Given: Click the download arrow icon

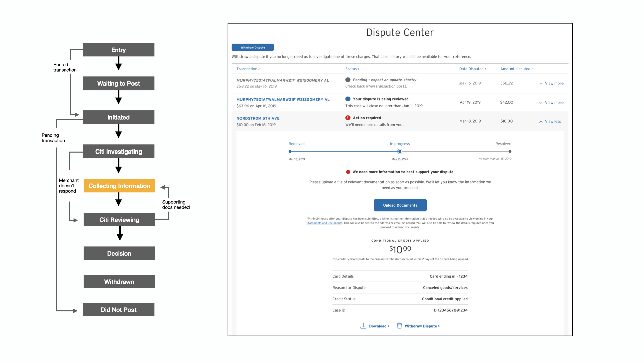Looking at the screenshot, I should pyautogui.click(x=363, y=326).
